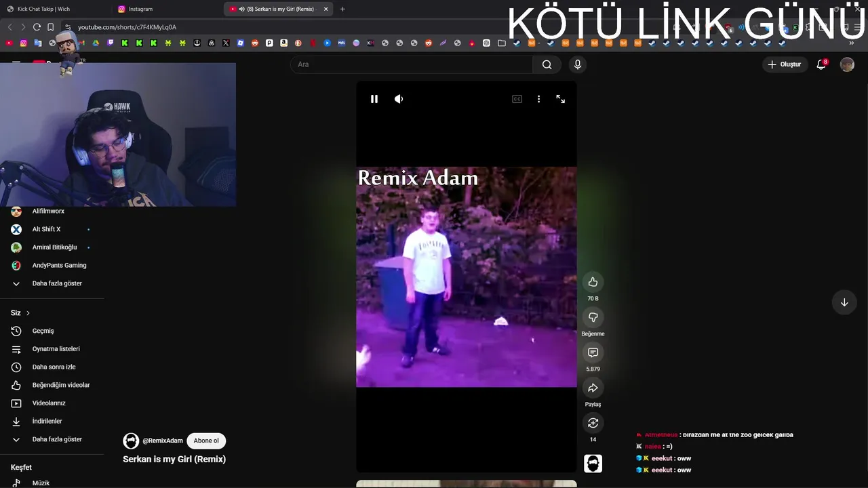Viewport: 868px width, 488px height.
Task: Click the magnifier search button
Action: [x=547, y=64]
